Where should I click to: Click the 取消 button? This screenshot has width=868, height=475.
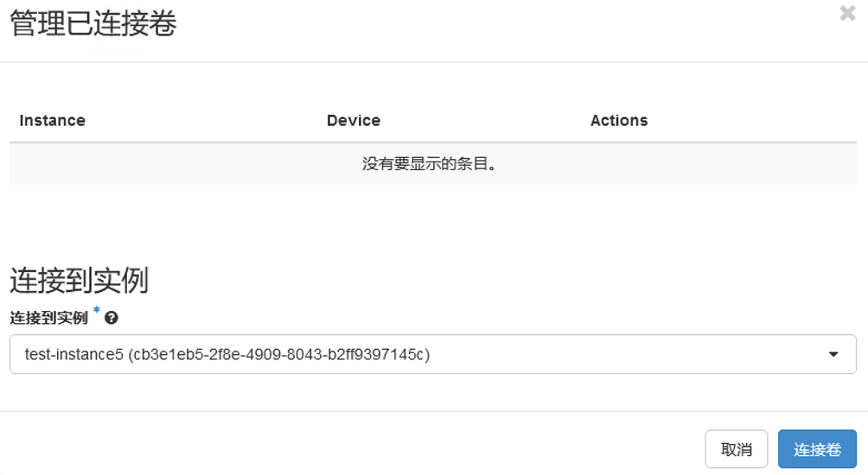tap(737, 449)
